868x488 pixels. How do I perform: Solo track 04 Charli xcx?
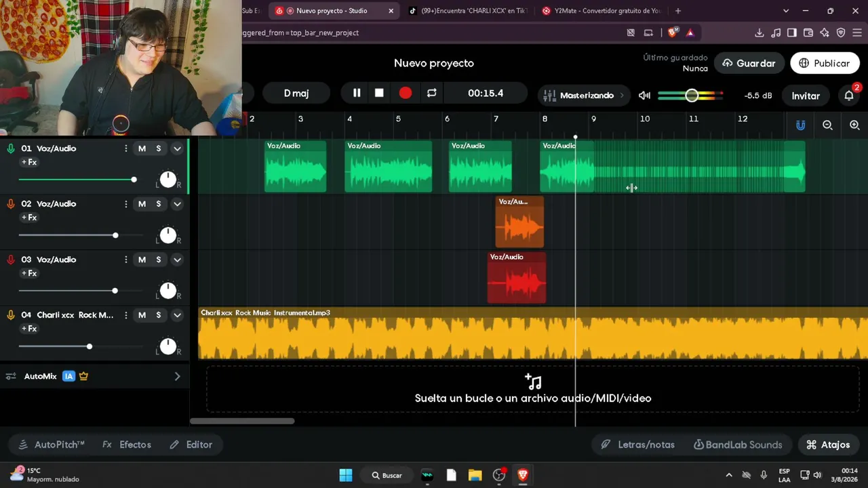click(x=159, y=315)
